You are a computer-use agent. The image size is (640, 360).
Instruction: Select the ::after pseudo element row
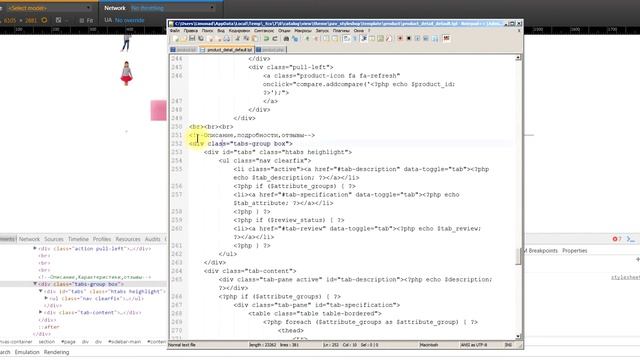[x=49, y=327]
